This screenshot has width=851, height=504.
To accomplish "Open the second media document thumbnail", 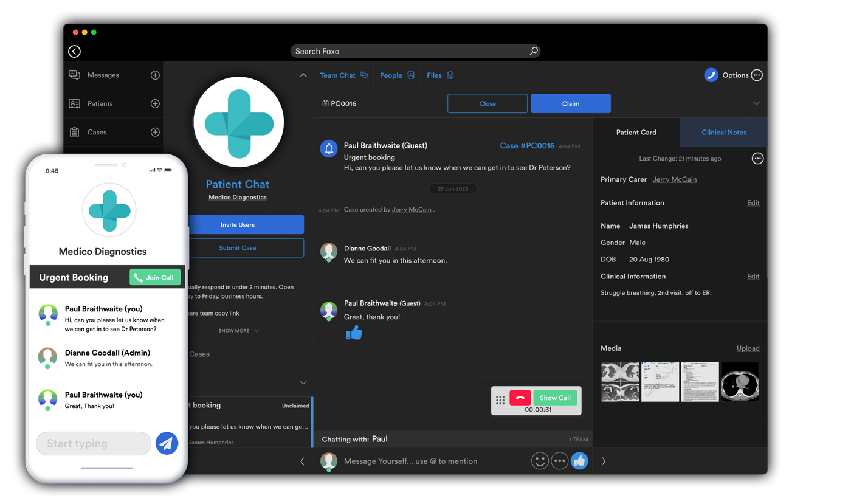I will (660, 382).
